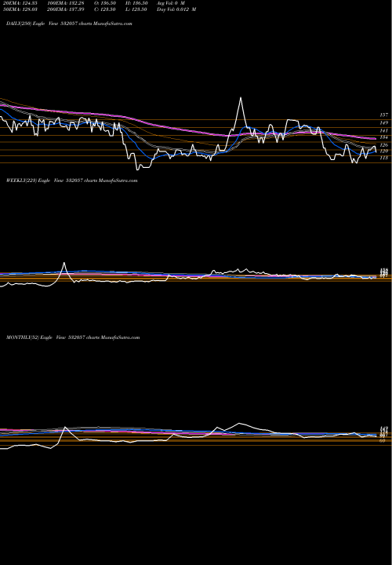
Task: Click the High price value H: 136.50
Action: coord(136,3)
